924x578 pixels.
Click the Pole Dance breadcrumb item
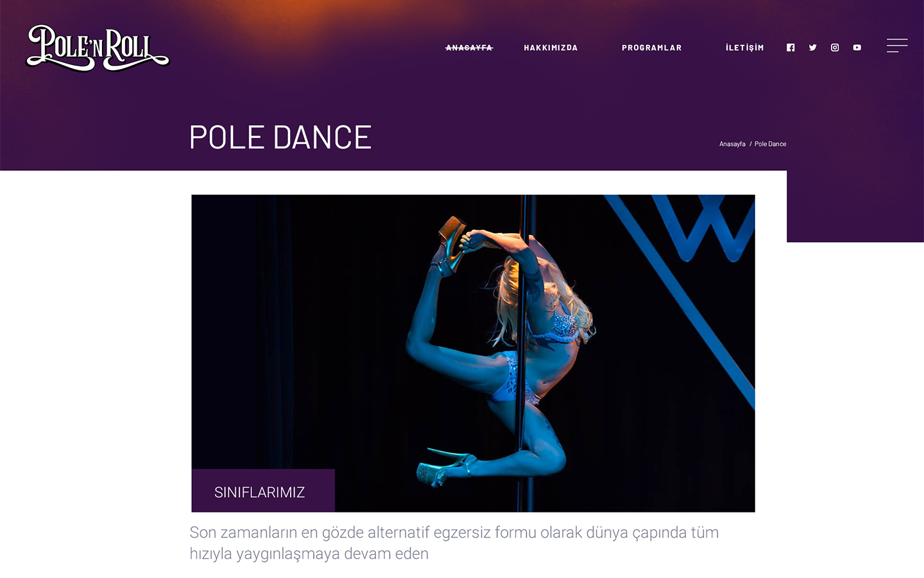pyautogui.click(x=770, y=144)
